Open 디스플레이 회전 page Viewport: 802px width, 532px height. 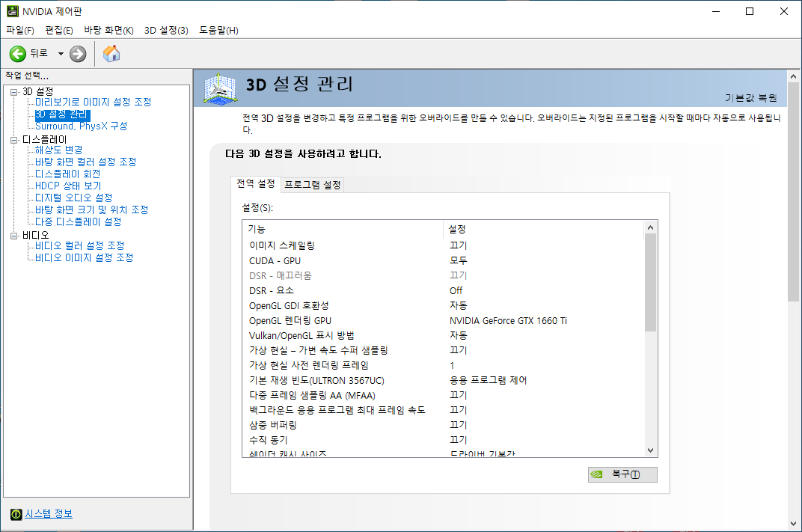click(x=67, y=174)
